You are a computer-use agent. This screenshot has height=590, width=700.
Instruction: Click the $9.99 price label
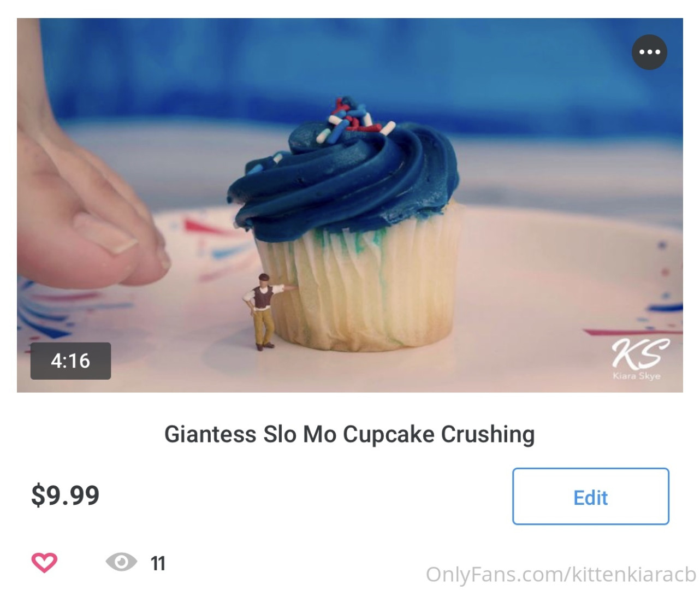(x=65, y=495)
